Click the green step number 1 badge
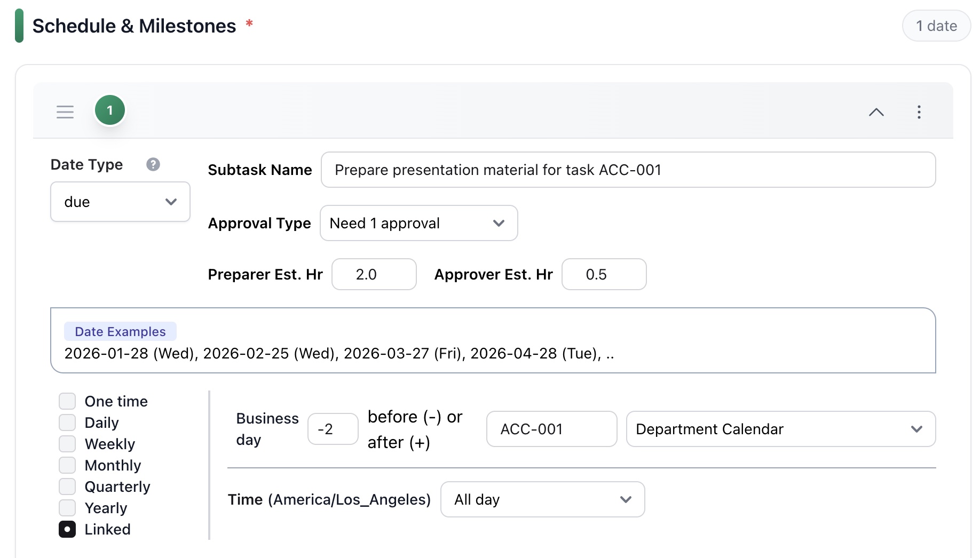The height and width of the screenshot is (558, 980). pyautogui.click(x=109, y=110)
